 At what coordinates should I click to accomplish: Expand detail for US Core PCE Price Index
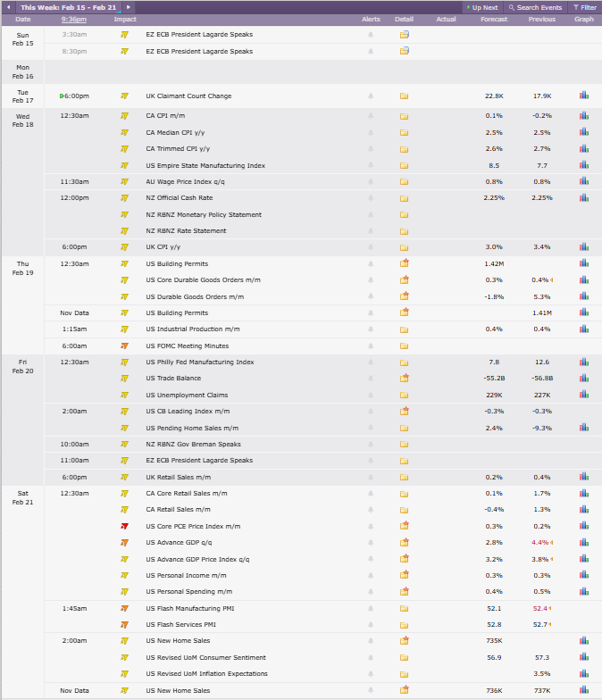[x=404, y=525]
